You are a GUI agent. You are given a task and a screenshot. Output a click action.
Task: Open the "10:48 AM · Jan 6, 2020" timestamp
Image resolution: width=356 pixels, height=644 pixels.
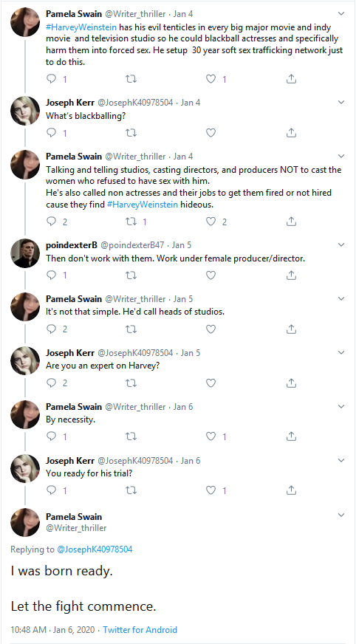pyautogui.click(x=52, y=630)
